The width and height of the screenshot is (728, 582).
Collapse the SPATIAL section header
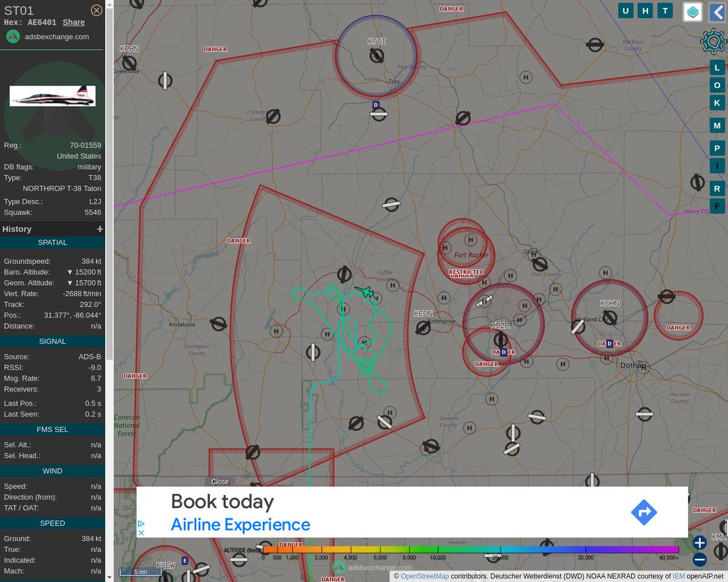tap(52, 242)
